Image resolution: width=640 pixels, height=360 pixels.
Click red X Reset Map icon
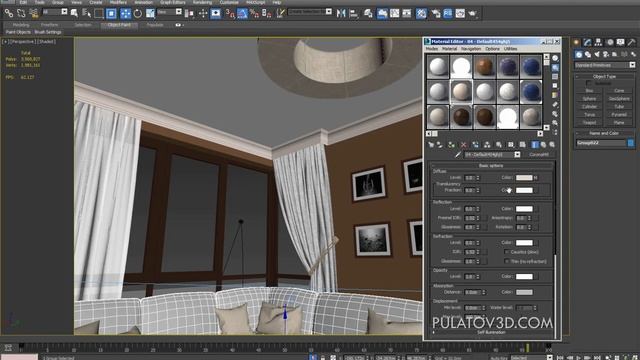463,144
